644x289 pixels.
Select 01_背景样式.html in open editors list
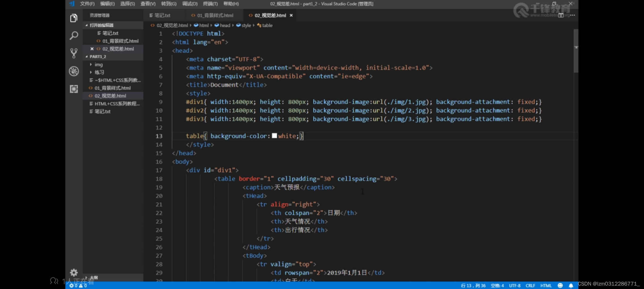113,41
